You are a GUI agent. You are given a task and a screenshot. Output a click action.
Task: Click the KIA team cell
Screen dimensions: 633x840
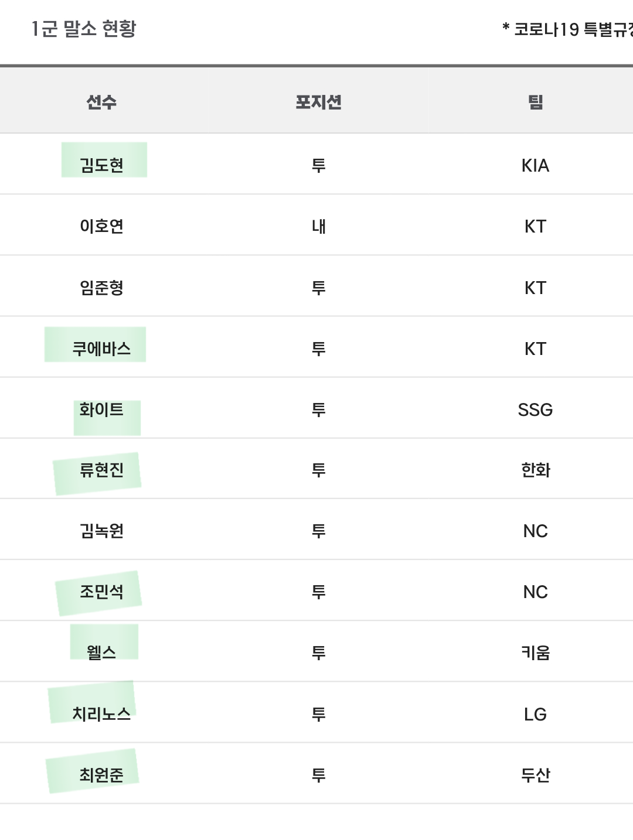point(535,165)
